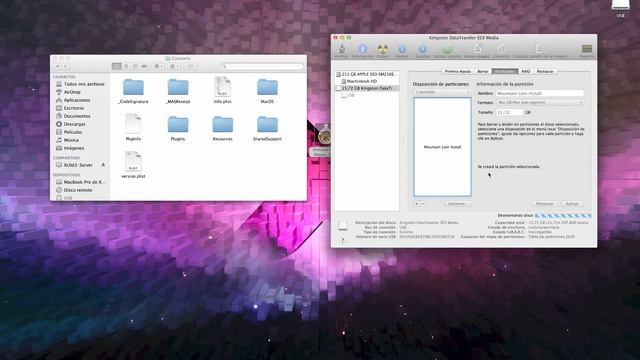Open Finder arrange-by dropdown

tap(174, 66)
